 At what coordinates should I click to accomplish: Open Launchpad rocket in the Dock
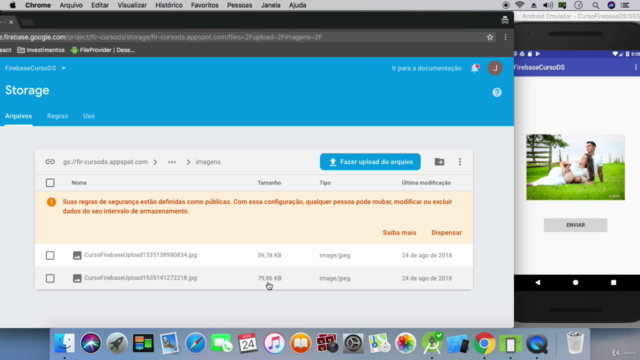coord(117,343)
